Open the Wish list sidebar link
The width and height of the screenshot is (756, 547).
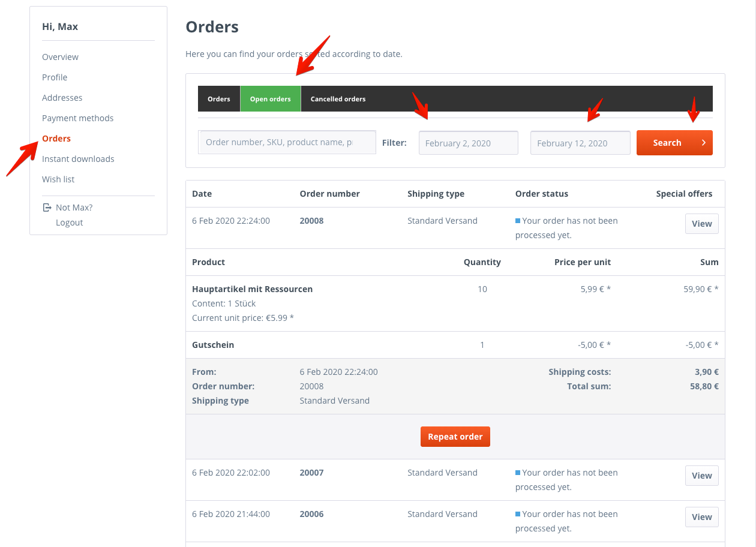(x=58, y=179)
